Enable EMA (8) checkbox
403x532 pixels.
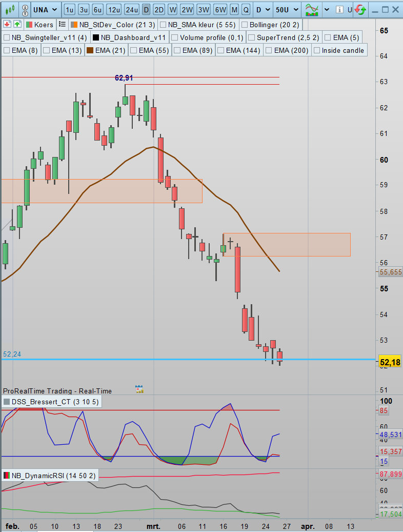click(7, 51)
